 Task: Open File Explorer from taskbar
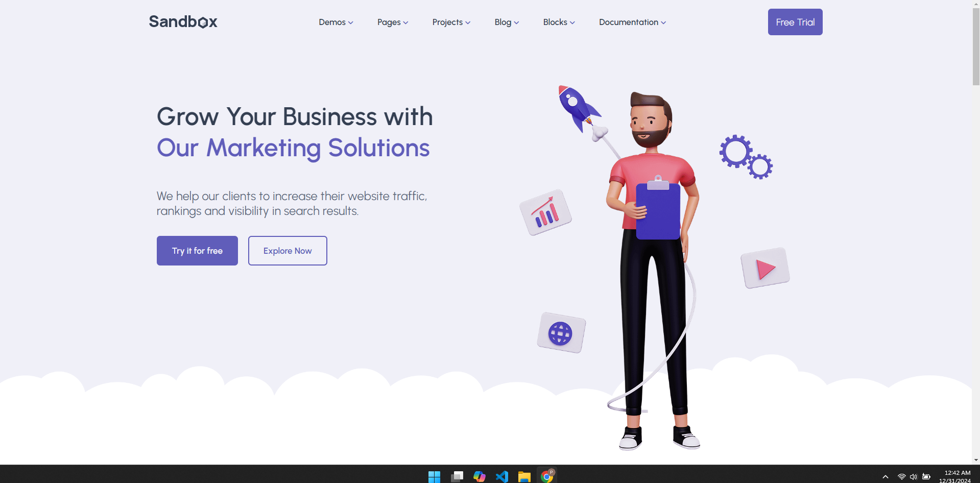click(x=524, y=477)
